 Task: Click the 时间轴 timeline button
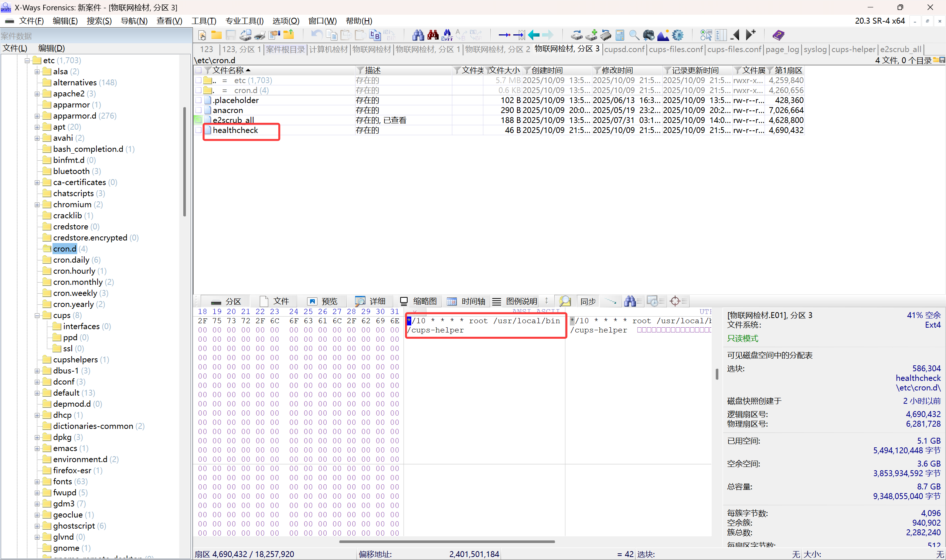467,301
